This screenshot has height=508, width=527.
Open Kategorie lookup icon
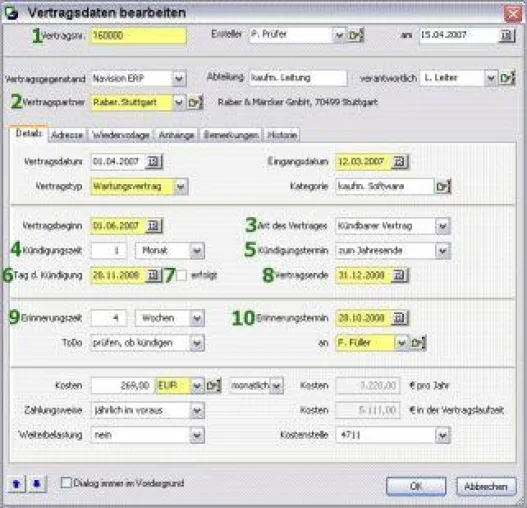pyautogui.click(x=443, y=187)
